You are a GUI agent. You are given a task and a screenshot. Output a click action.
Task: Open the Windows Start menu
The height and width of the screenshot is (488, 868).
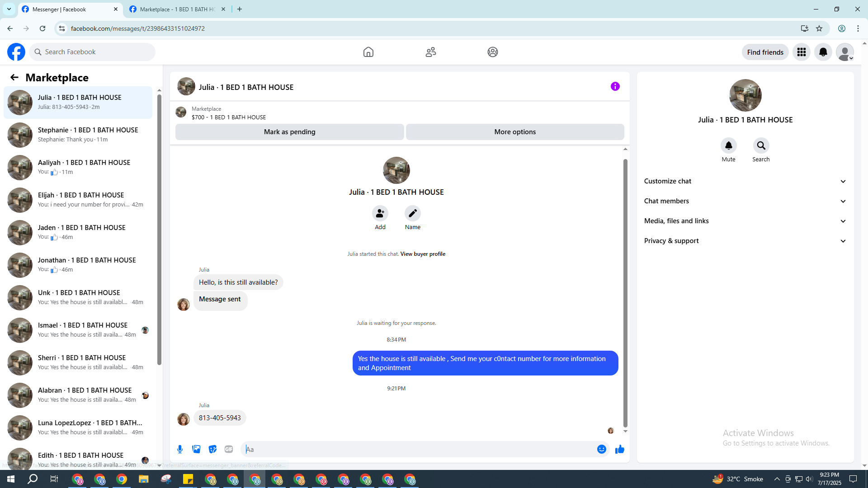(11, 479)
